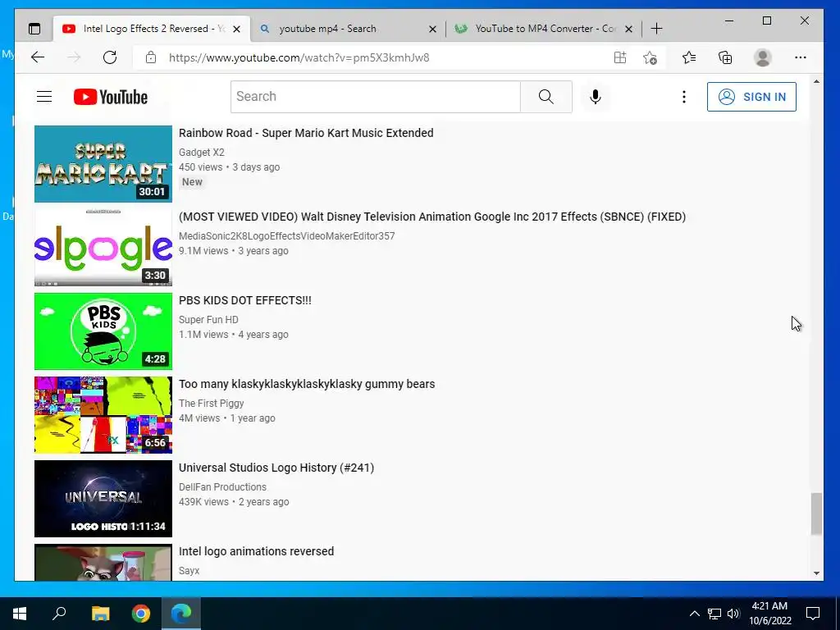Select the Intel Logo Effects 2 Reversed tab
840x630 pixels.
[150, 29]
